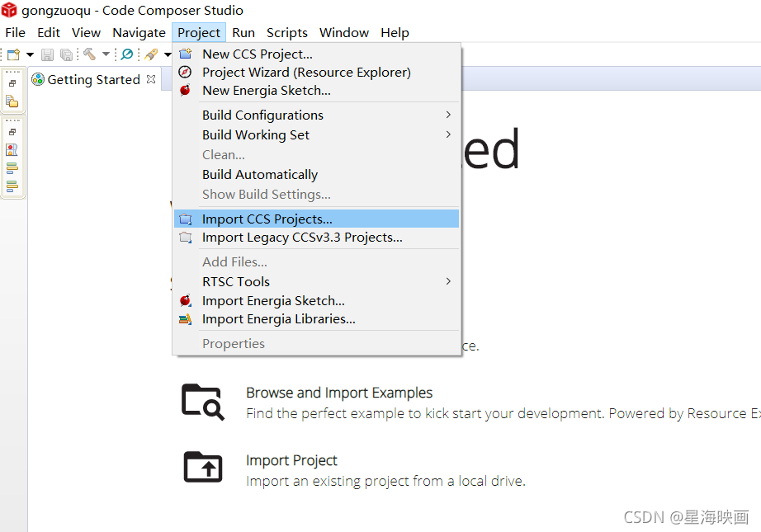761x532 pixels.
Task: Open the Project Explorer folder icon in left bar
Action: point(12,101)
